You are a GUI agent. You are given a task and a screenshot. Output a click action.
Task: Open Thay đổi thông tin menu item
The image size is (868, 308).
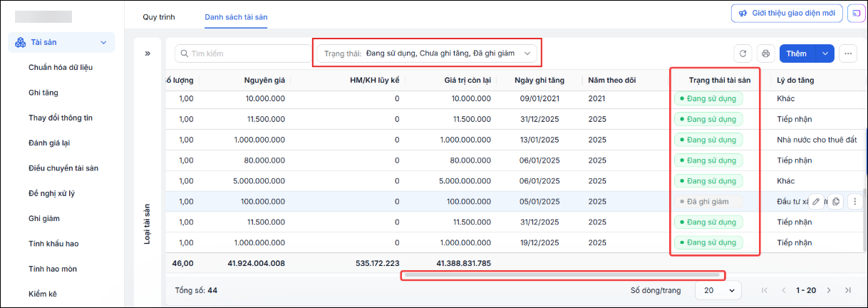pos(61,118)
